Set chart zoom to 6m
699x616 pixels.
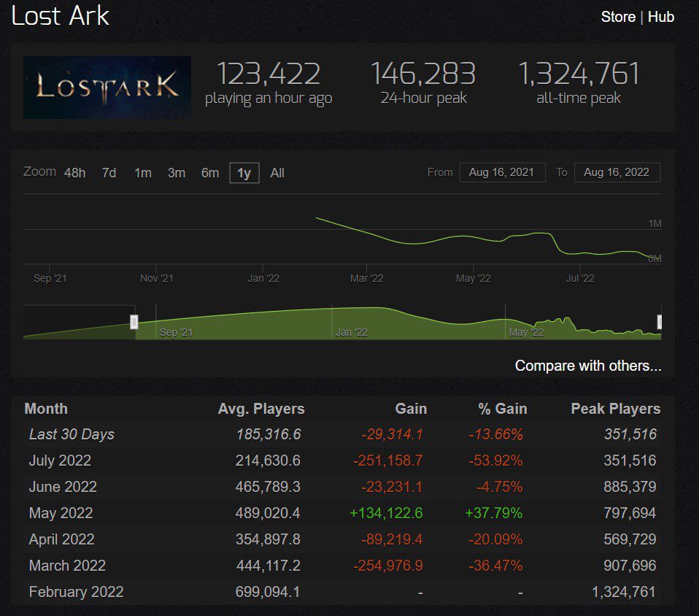point(210,173)
